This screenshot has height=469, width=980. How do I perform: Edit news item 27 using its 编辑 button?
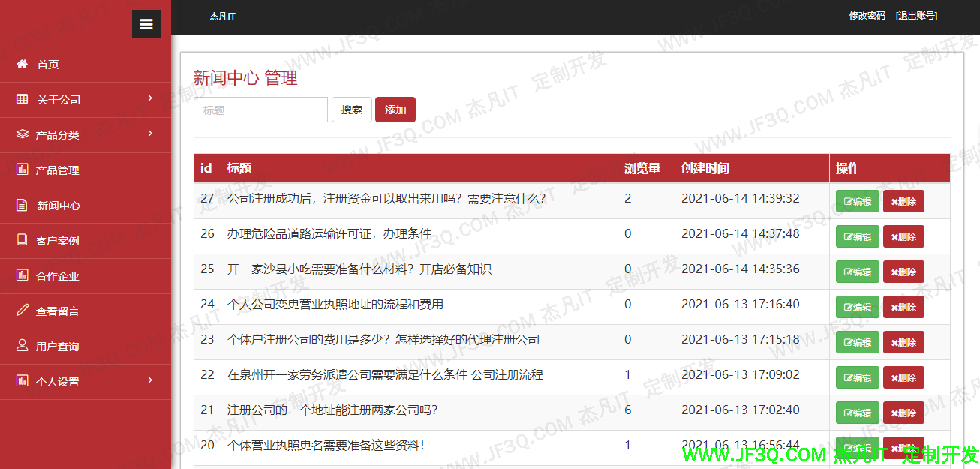coord(857,200)
